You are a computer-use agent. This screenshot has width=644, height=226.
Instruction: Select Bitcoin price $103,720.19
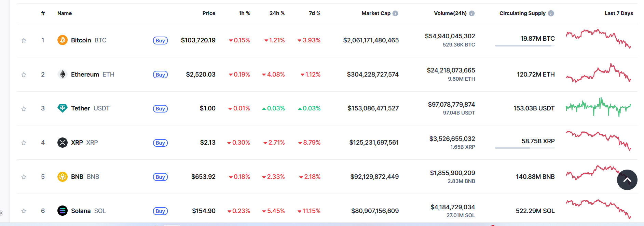point(198,40)
